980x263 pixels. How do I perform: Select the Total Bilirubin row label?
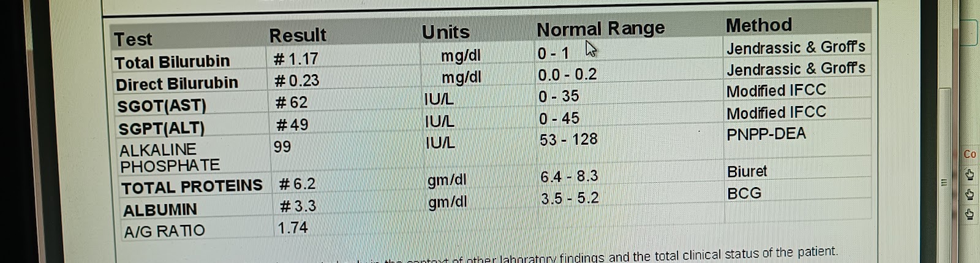[172, 62]
